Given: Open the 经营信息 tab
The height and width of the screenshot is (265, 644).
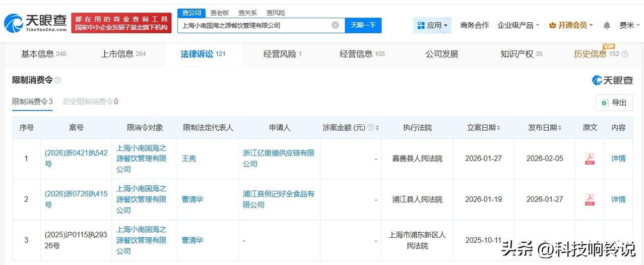Looking at the screenshot, I should pyautogui.click(x=362, y=54).
